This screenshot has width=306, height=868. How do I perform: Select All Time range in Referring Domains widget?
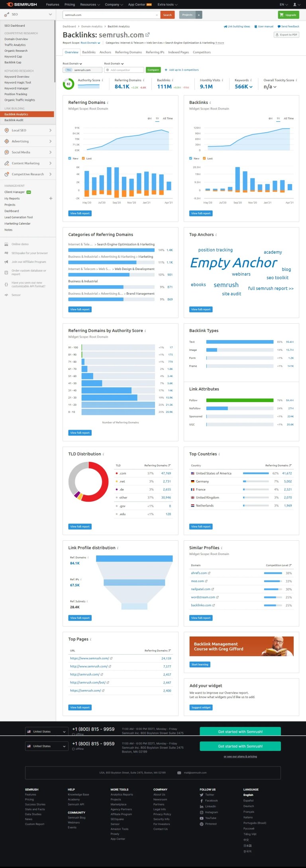click(x=168, y=118)
